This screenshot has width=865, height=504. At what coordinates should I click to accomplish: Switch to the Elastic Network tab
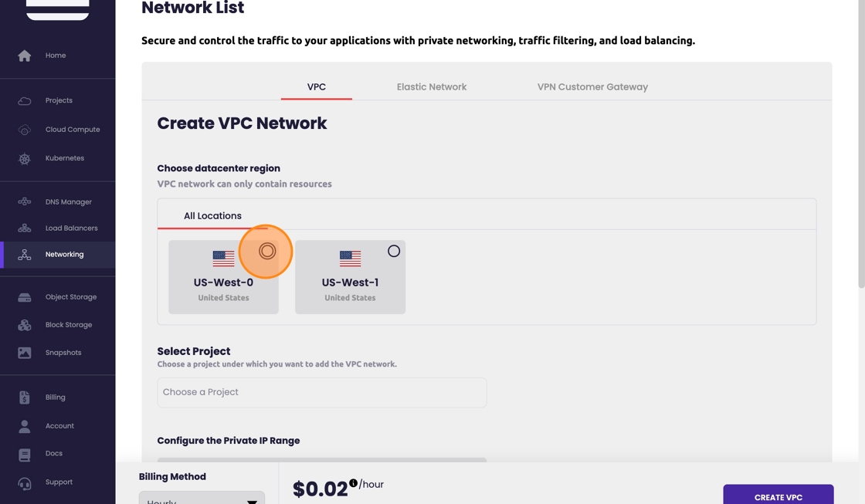click(x=431, y=87)
